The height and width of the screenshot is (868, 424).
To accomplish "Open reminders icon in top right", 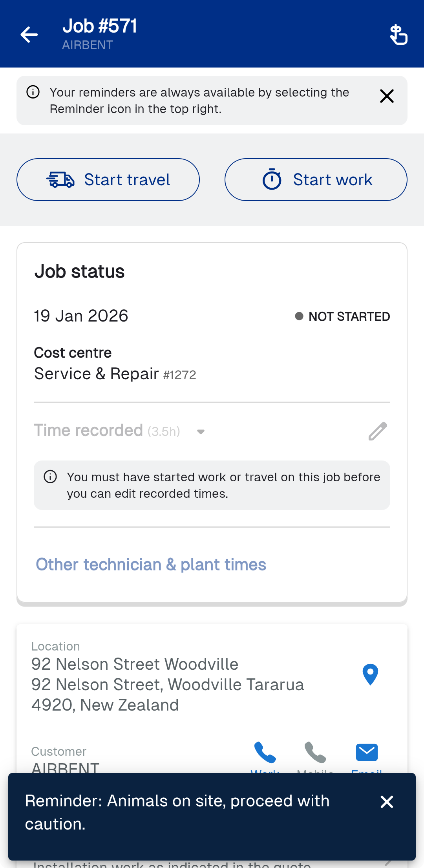I will 398,35.
